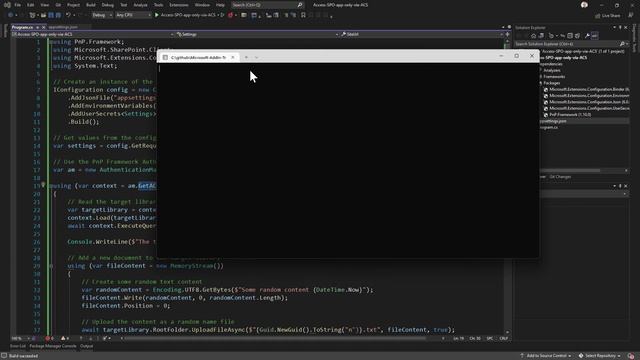Click Collapse All icon in Solution Explorer
Viewport: 640px width, 360px height.
pos(570,36)
